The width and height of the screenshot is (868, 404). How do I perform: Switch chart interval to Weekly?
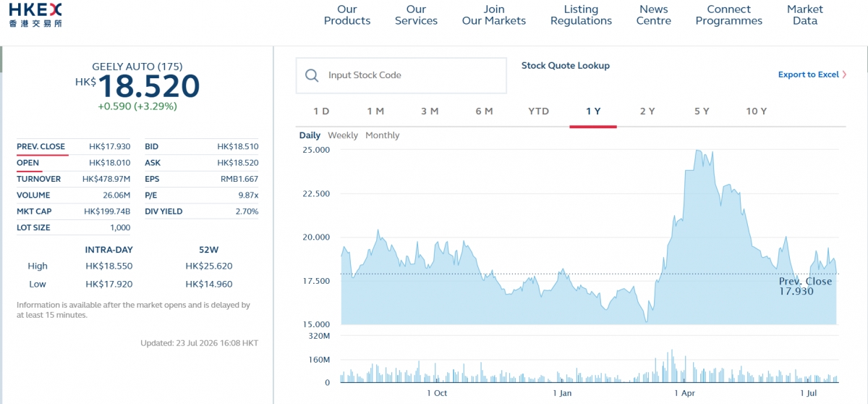pos(343,135)
